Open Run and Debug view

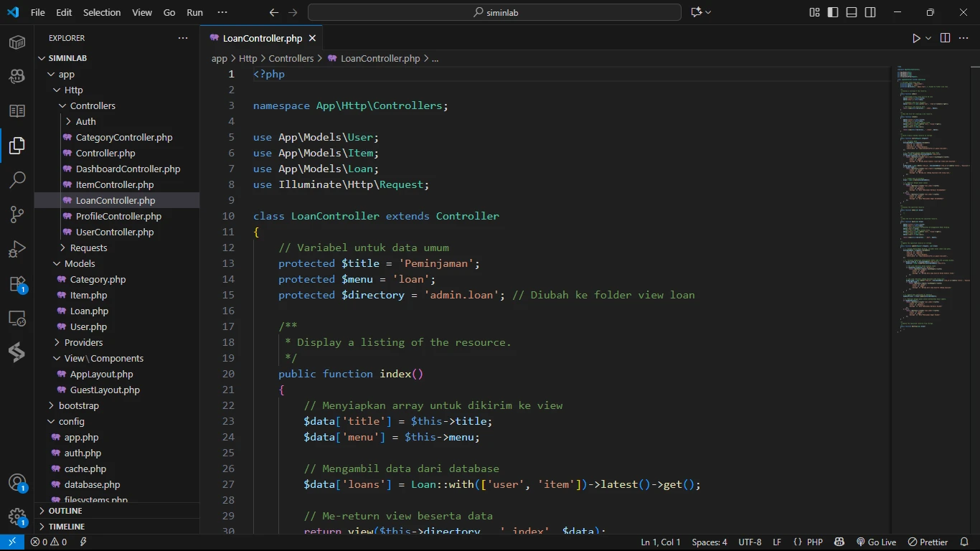point(17,249)
